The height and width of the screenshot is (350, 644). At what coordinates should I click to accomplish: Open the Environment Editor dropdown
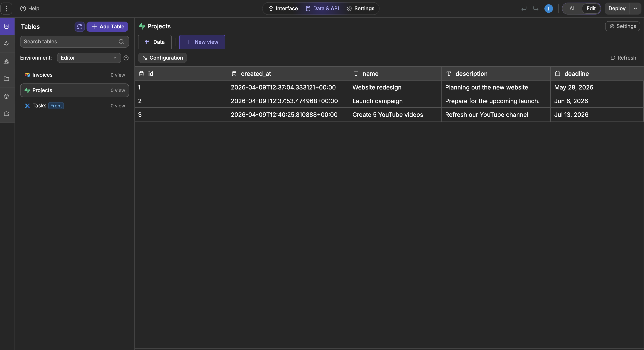[89, 58]
